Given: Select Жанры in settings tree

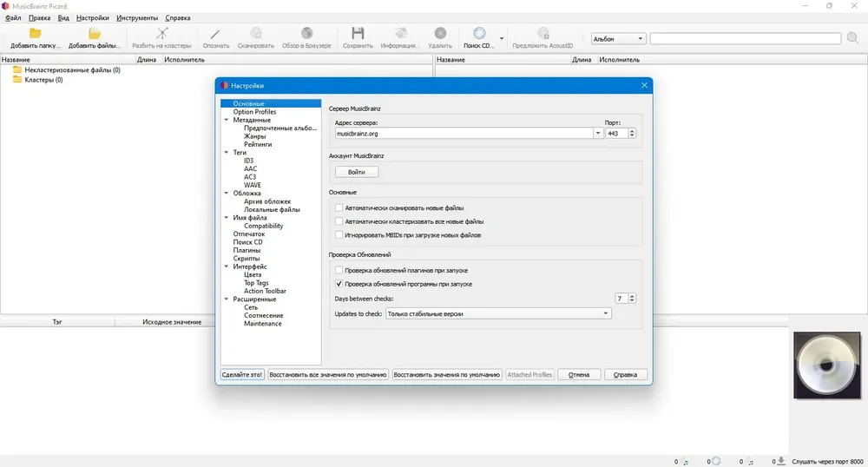Looking at the screenshot, I should coord(254,135).
